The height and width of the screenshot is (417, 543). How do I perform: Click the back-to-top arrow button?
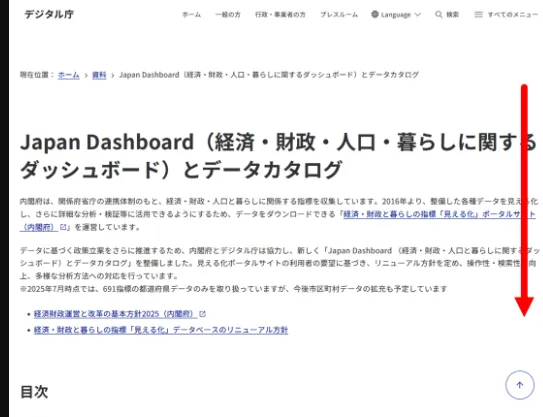(519, 385)
